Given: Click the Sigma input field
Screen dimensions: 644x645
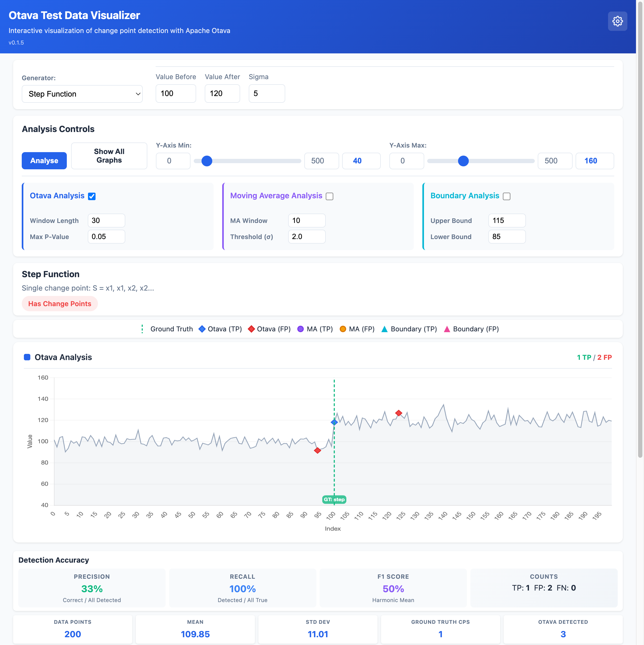Looking at the screenshot, I should pyautogui.click(x=267, y=93).
